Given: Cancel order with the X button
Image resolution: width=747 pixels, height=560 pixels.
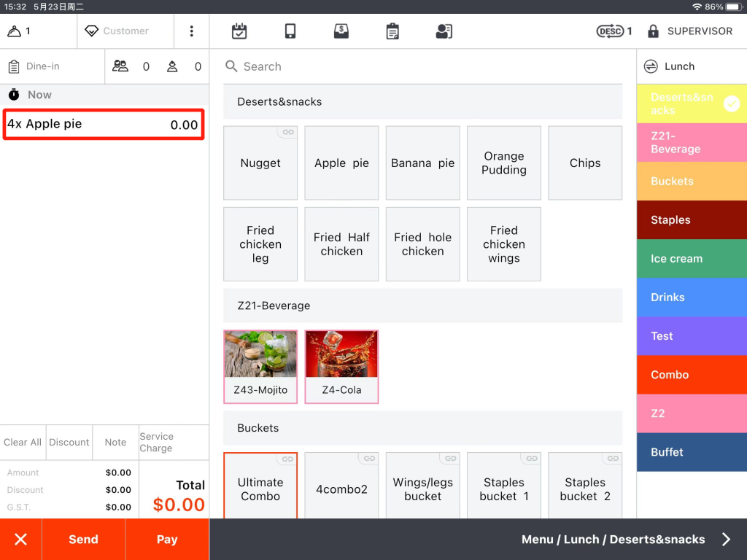Looking at the screenshot, I should pyautogui.click(x=20, y=540).
